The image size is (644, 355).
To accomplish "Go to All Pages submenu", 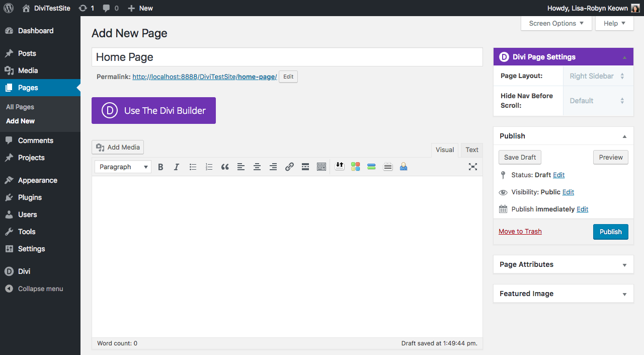I will 20,107.
